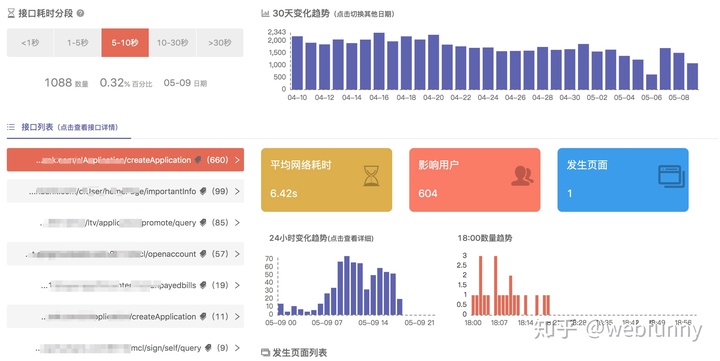Image resolution: width=720 pixels, height=361 pixels.
Task: Click the help question mark beside 接口耗时分段
Action: [80, 13]
